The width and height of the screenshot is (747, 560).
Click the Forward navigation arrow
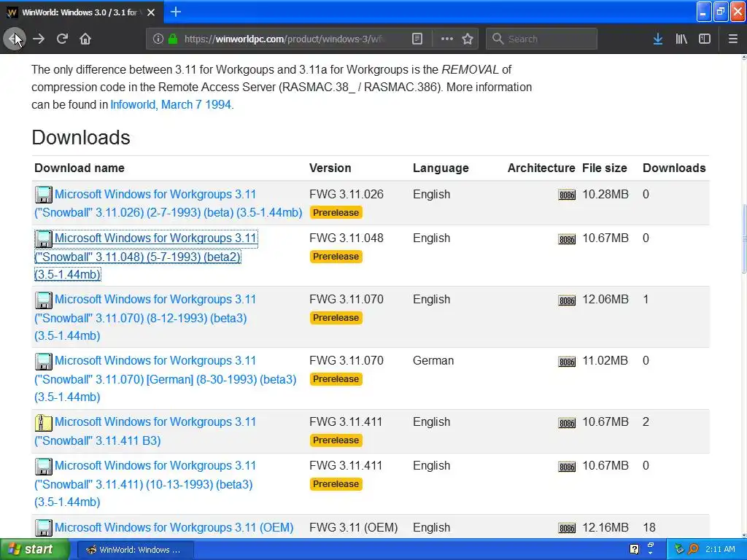click(x=39, y=39)
